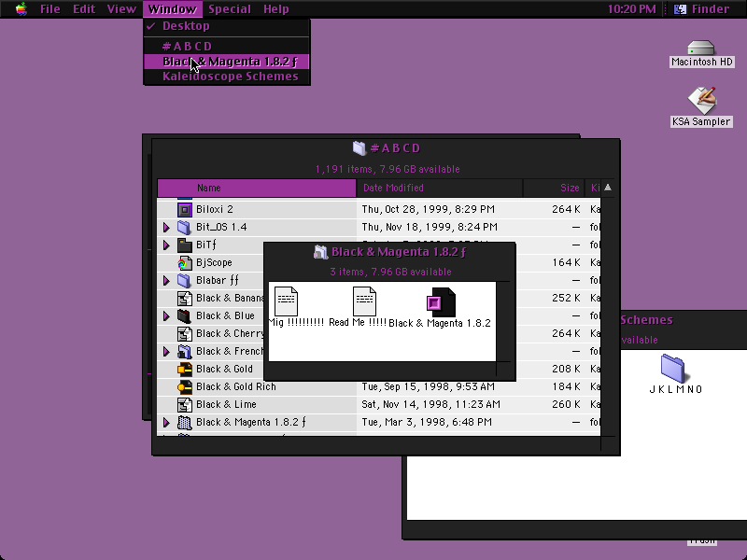Select the Macintosh HD disk icon
The height and width of the screenshot is (560, 747).
click(701, 49)
